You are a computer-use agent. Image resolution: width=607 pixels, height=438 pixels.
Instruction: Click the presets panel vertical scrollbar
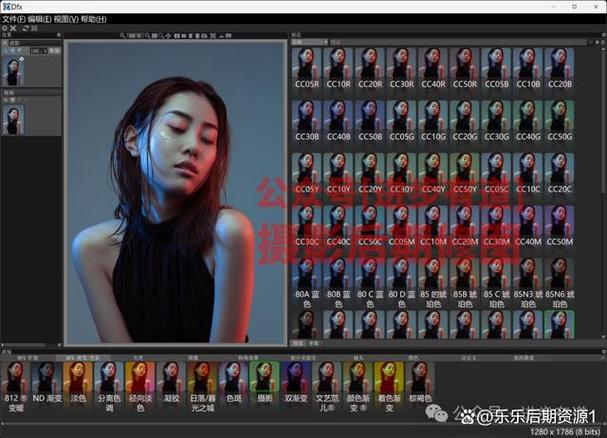pyautogui.click(x=604, y=192)
